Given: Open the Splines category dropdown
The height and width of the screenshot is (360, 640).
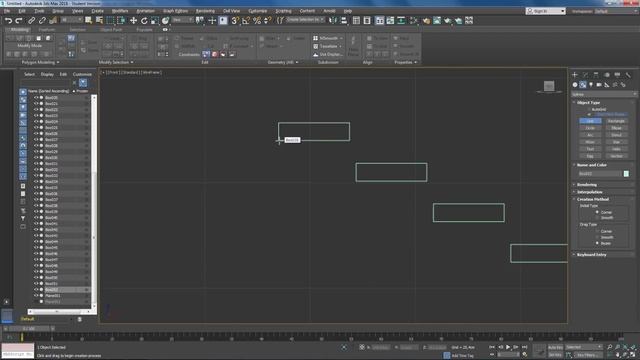Looking at the screenshot, I should pos(604,94).
